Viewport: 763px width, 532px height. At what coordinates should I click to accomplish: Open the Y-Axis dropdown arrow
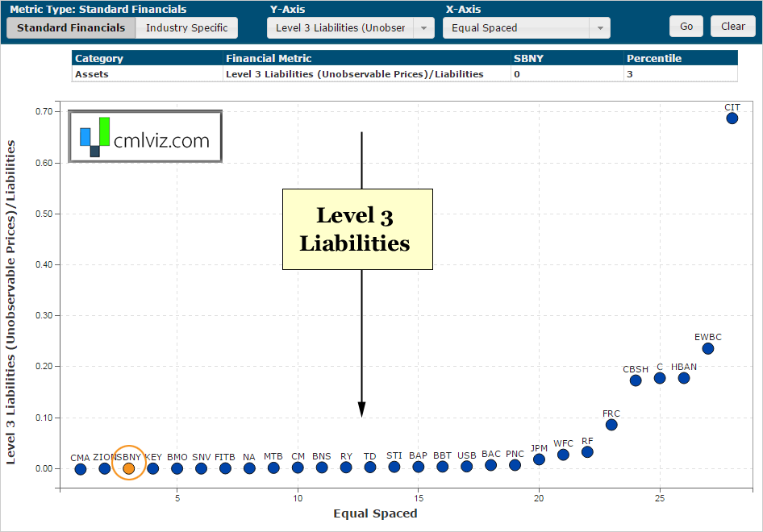coord(423,27)
